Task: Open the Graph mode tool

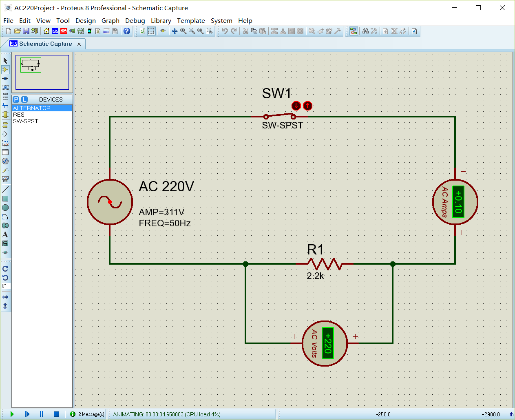Action: point(5,143)
